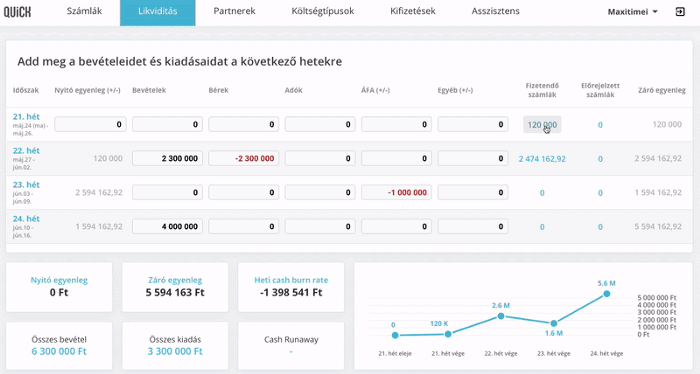Screen dimensions: 700x374
Task: Click Fizetendő számlák 0 for 23. hét
Action: [x=542, y=193]
